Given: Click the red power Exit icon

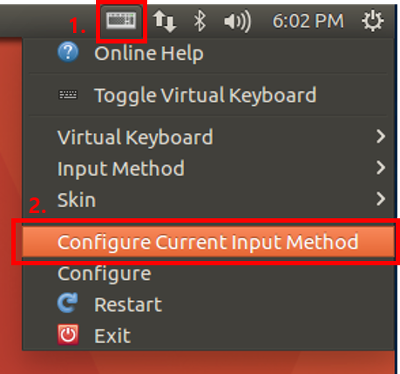Looking at the screenshot, I should coord(68,334).
